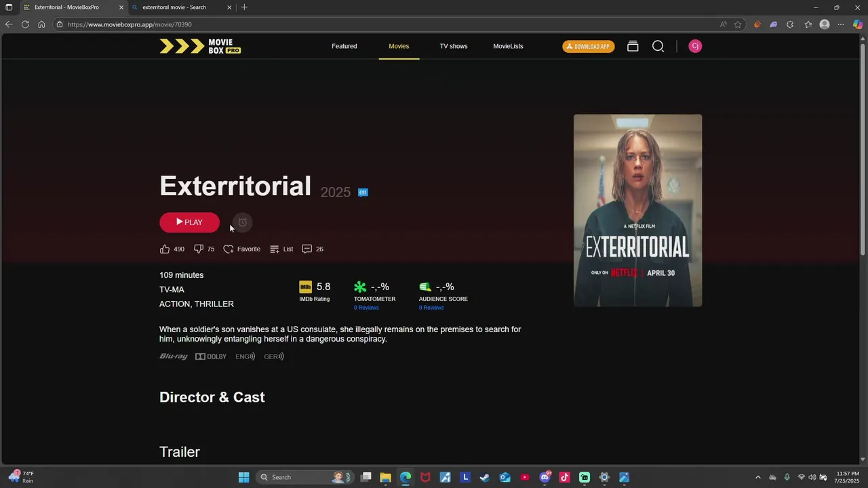The width and height of the screenshot is (868, 488).
Task: Open the Featured section
Action: point(344,46)
